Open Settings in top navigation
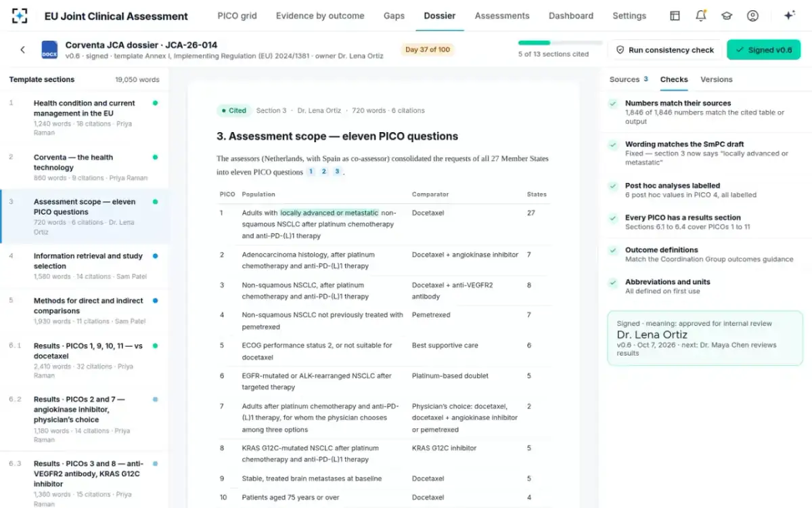Screen dimensions: 812x508 point(629,16)
